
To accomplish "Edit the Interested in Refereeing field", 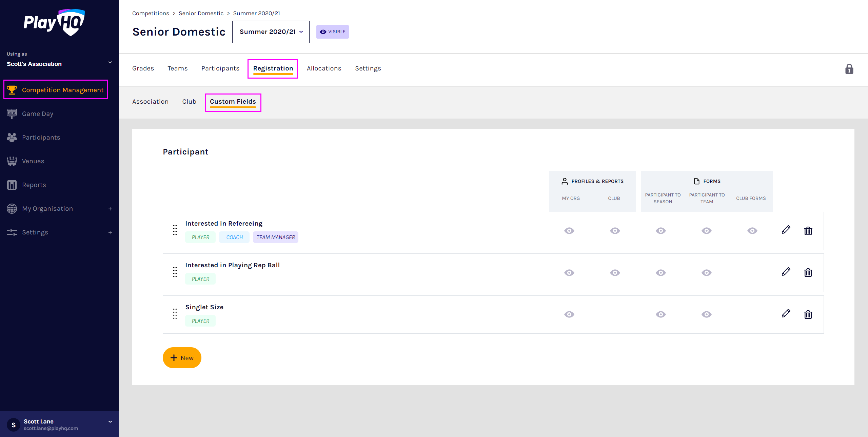I will (x=786, y=230).
